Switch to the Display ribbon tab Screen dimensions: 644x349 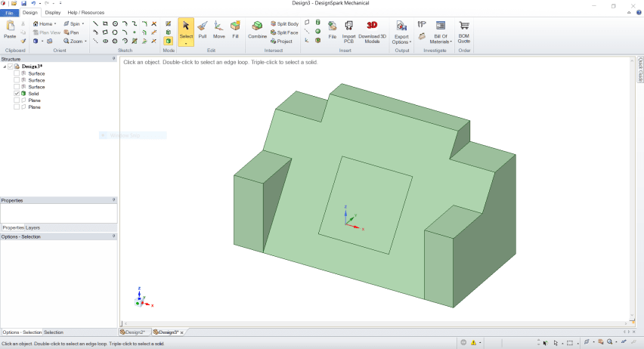point(53,13)
